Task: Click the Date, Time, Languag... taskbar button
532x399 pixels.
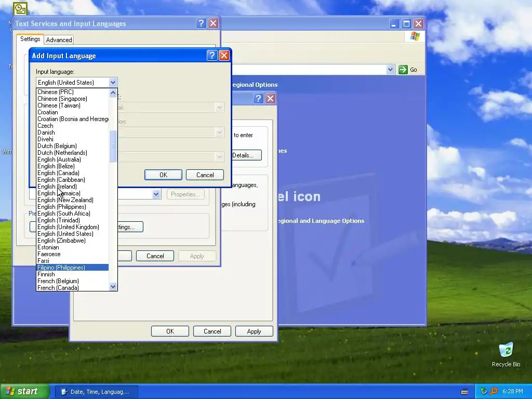Action: click(x=97, y=392)
